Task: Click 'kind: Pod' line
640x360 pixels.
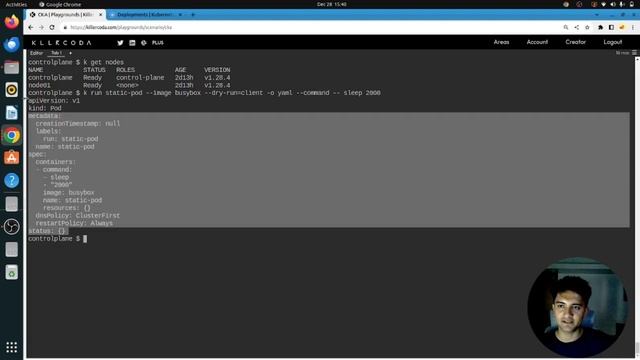Action: click(x=44, y=108)
